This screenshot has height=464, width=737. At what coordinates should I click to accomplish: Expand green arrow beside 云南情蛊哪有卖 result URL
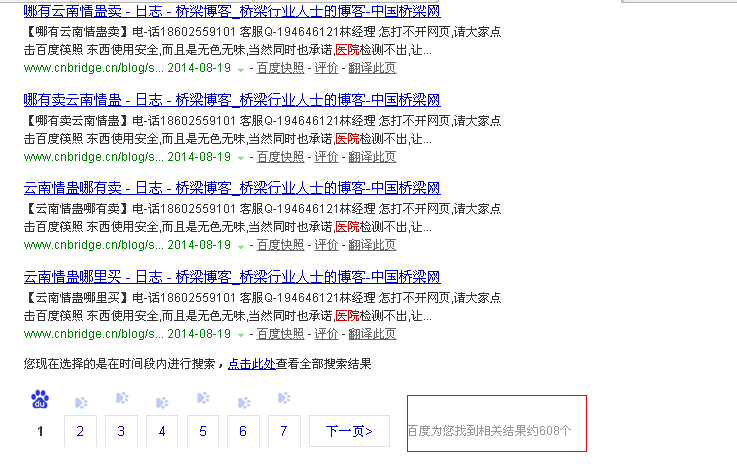coord(241,247)
